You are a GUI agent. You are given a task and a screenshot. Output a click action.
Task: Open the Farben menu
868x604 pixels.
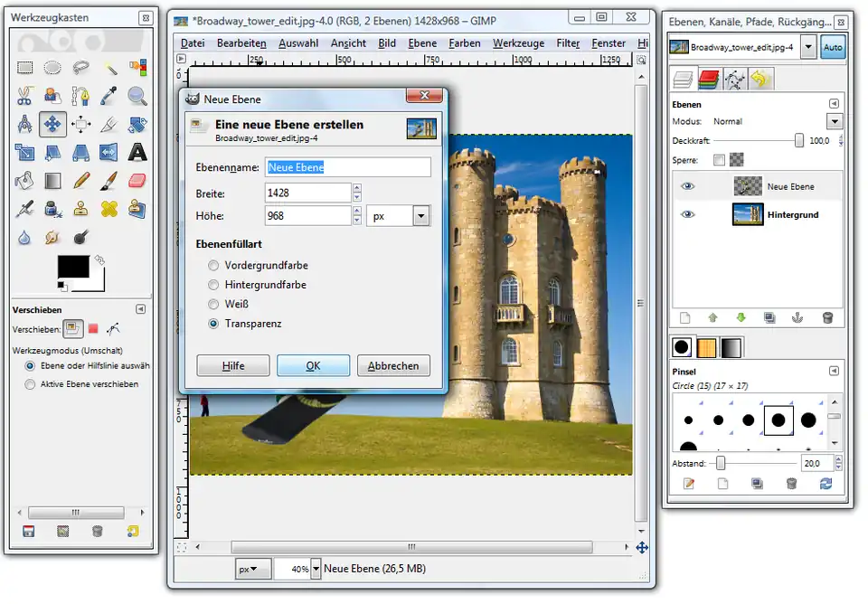point(465,43)
